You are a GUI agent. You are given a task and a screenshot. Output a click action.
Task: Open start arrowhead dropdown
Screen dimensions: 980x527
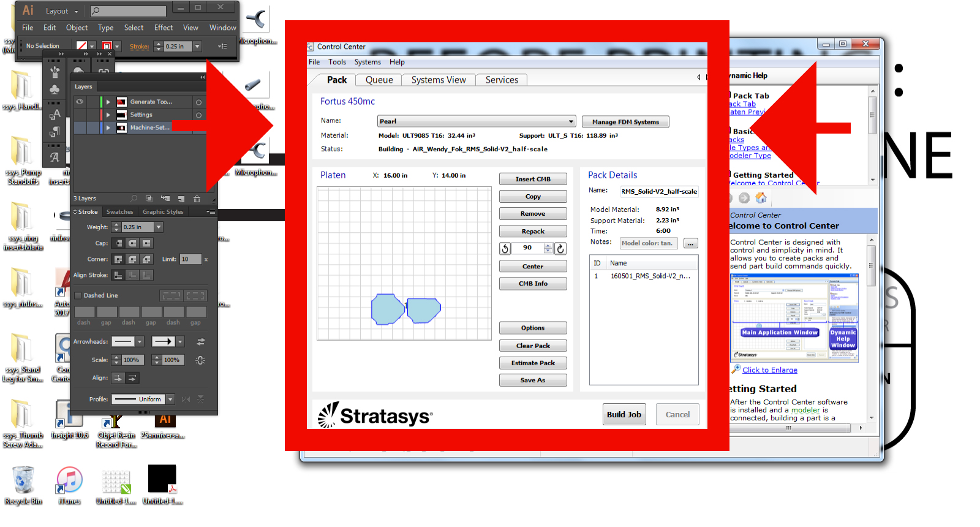tap(140, 342)
